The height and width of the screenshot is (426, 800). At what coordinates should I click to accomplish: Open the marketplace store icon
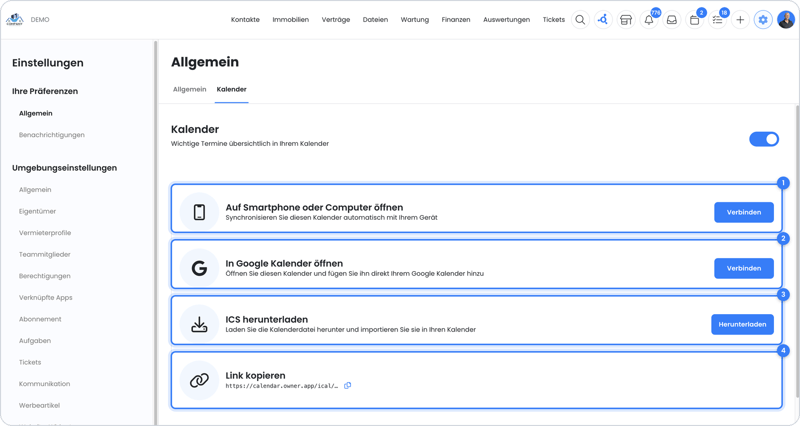point(626,20)
